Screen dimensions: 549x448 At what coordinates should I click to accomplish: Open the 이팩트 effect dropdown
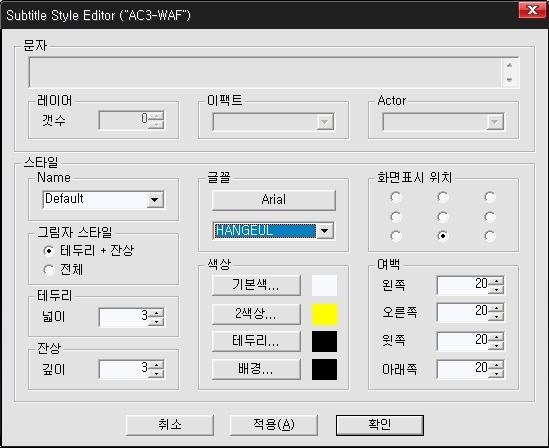[x=325, y=122]
